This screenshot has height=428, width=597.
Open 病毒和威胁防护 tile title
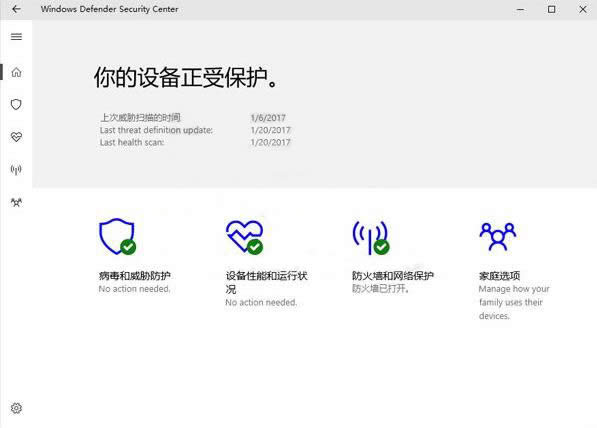(x=134, y=275)
